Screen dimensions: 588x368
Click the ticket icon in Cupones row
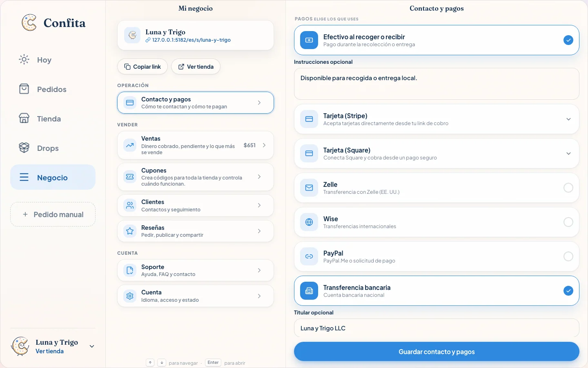(130, 177)
